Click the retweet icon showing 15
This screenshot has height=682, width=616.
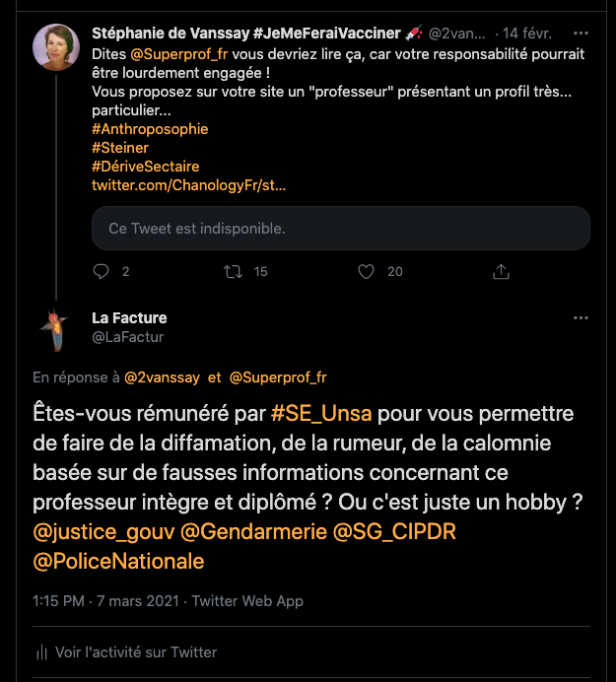(234, 271)
